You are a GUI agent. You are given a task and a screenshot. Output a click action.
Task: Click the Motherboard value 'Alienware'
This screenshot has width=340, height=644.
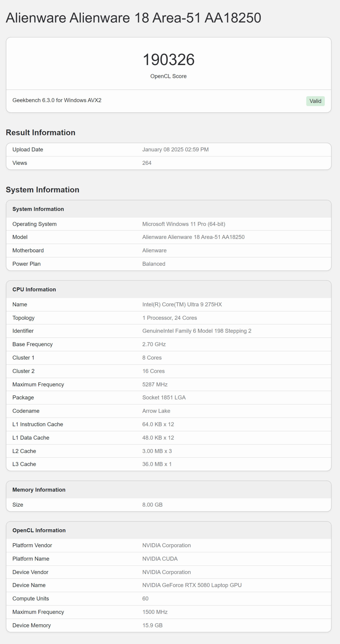pyautogui.click(x=154, y=250)
